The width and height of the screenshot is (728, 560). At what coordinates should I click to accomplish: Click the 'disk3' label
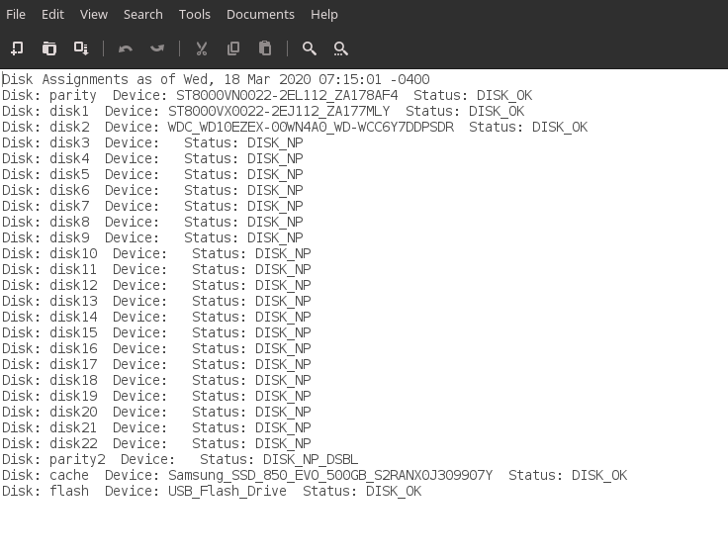(x=69, y=142)
